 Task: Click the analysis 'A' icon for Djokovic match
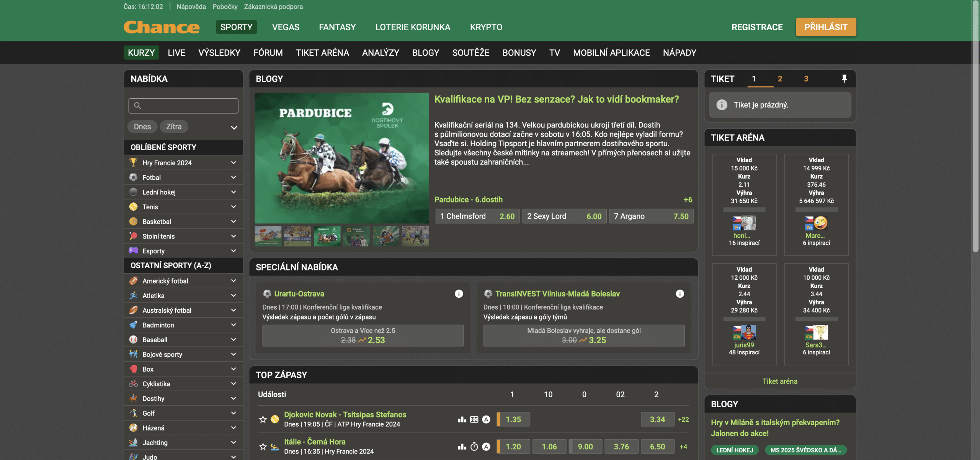486,419
